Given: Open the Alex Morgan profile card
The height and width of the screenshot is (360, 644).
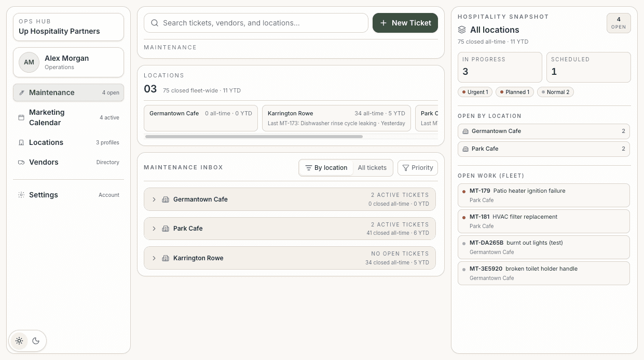Looking at the screenshot, I should pyautogui.click(x=68, y=62).
